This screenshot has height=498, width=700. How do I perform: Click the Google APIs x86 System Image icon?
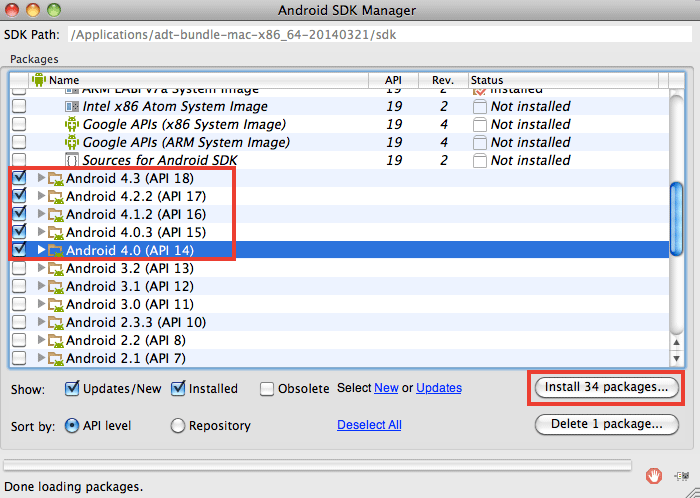click(x=71, y=124)
